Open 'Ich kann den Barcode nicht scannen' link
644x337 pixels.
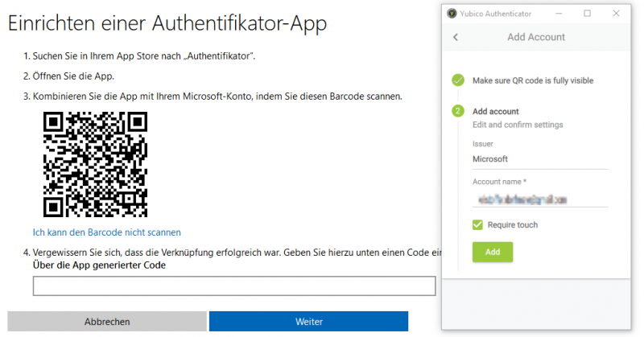[x=106, y=232]
